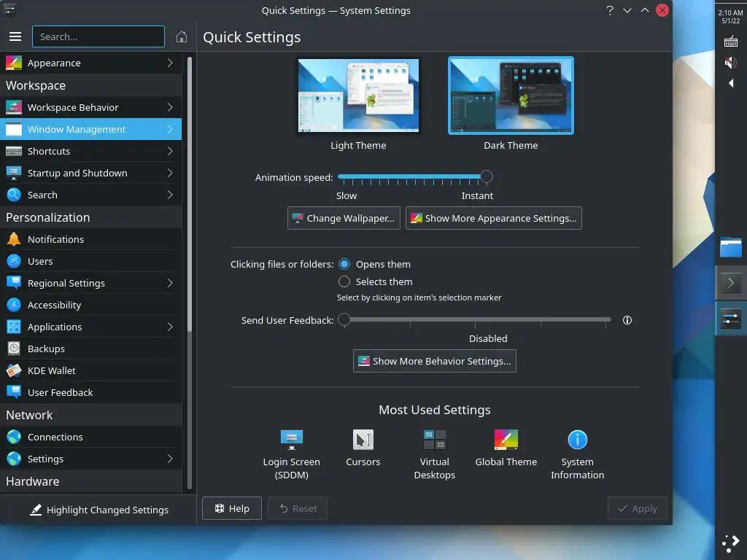Click the Users icon in sidebar
Image resolution: width=747 pixels, height=560 pixels.
pyautogui.click(x=13, y=261)
